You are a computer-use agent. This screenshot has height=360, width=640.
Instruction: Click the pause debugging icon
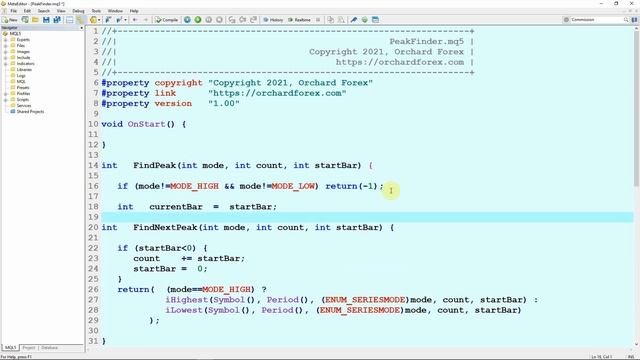[x=209, y=20]
